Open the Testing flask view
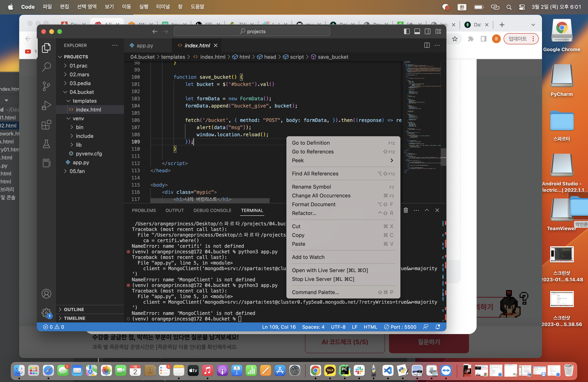This screenshot has height=382, width=588. tap(46, 144)
